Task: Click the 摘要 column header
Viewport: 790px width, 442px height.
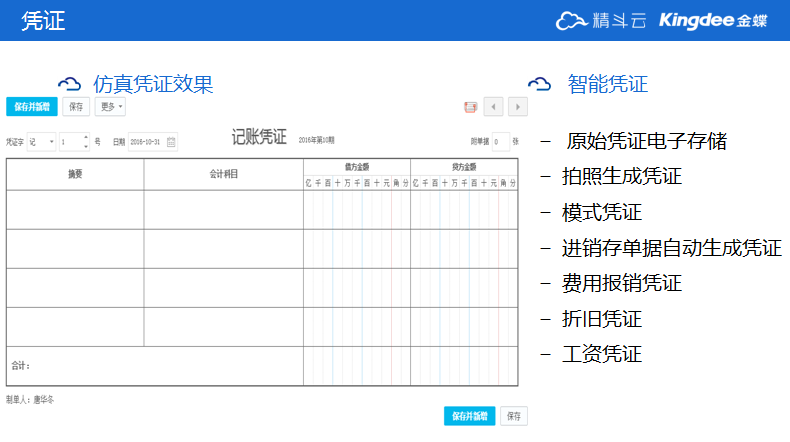Action: point(75,174)
